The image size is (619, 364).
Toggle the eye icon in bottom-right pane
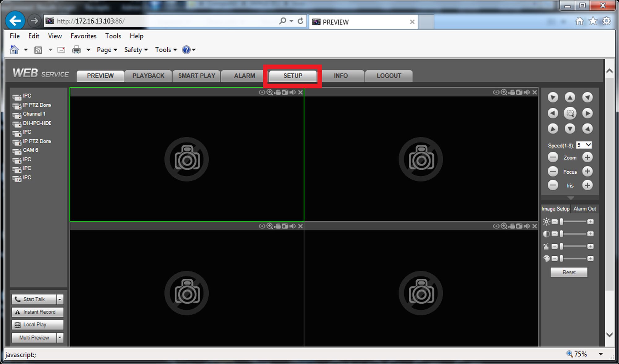tap(496, 226)
